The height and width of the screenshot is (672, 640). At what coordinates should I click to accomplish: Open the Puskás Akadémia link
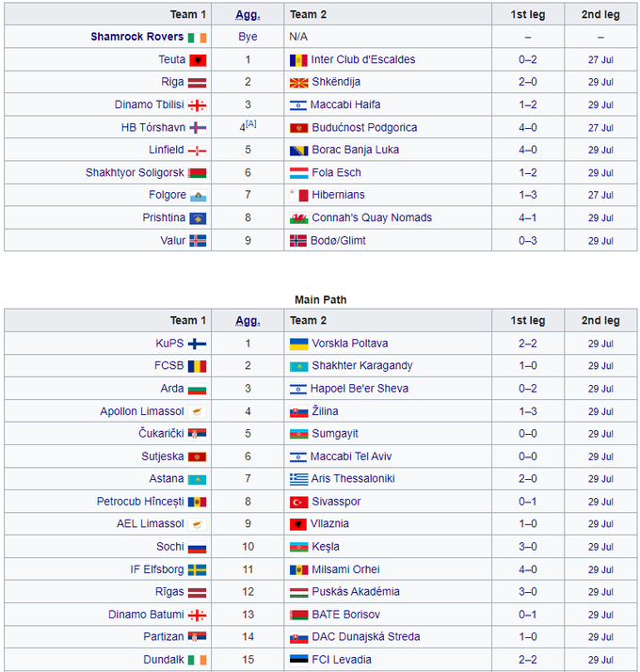point(356,592)
